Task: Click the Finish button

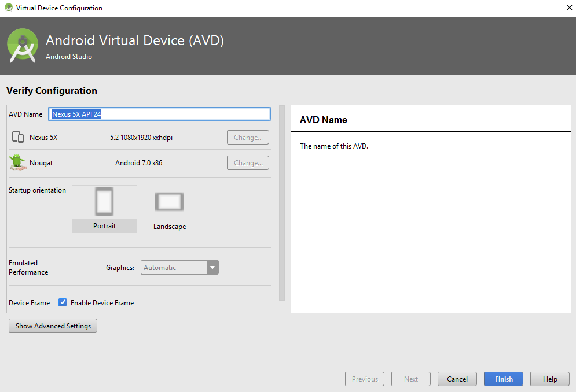Action: click(x=503, y=379)
